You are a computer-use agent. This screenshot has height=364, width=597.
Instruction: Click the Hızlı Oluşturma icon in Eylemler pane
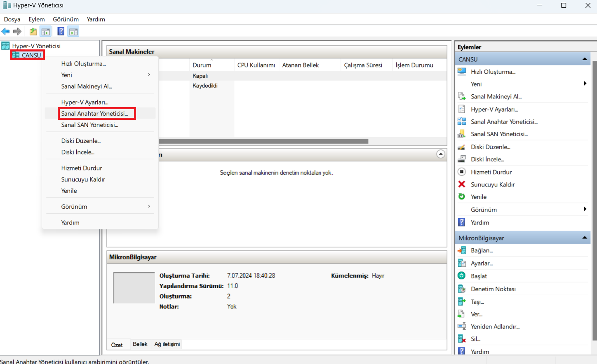[x=462, y=72]
